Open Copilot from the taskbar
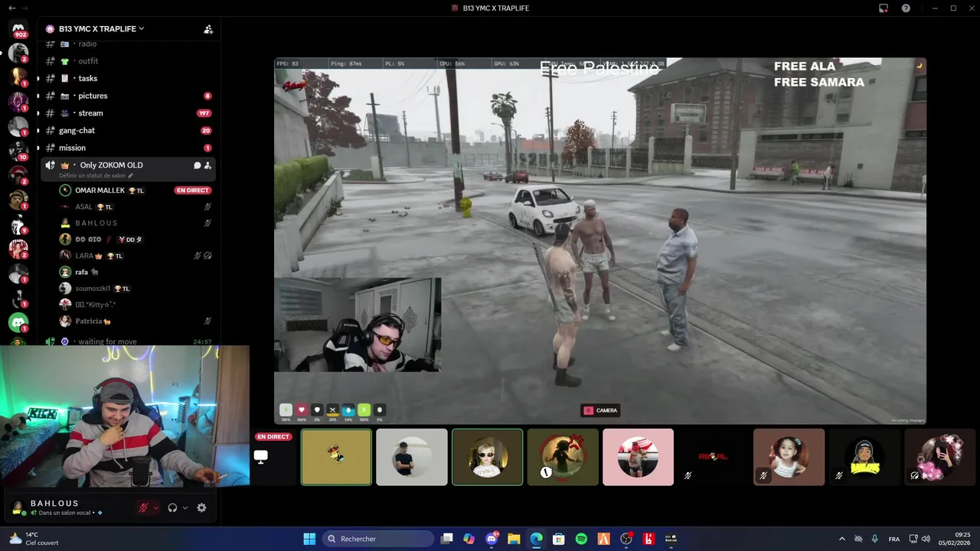Screen dimensions: 980x551 [x=469, y=539]
